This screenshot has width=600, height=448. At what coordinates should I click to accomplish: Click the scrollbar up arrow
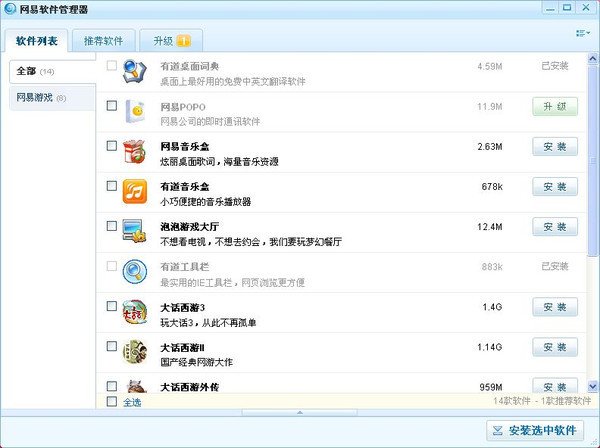point(592,59)
